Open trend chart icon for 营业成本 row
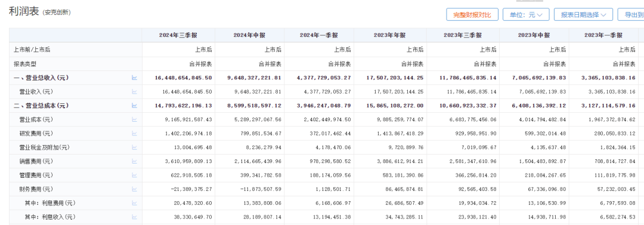Image resolution: width=644 pixels, height=225 pixels. click(134, 119)
